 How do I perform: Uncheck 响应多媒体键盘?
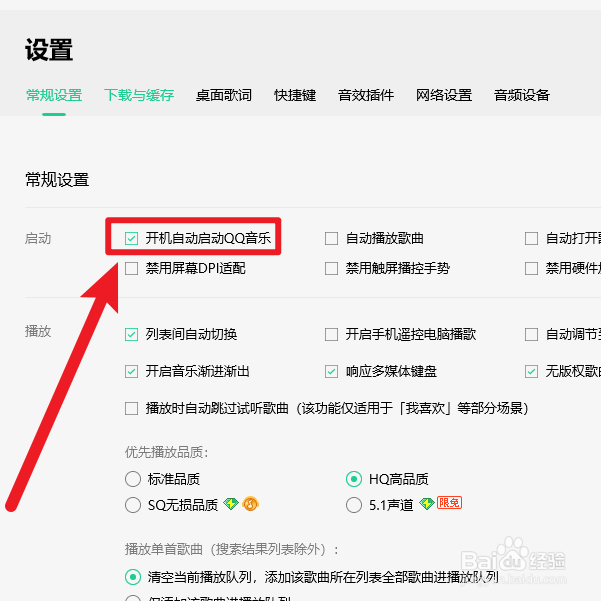pos(331,371)
